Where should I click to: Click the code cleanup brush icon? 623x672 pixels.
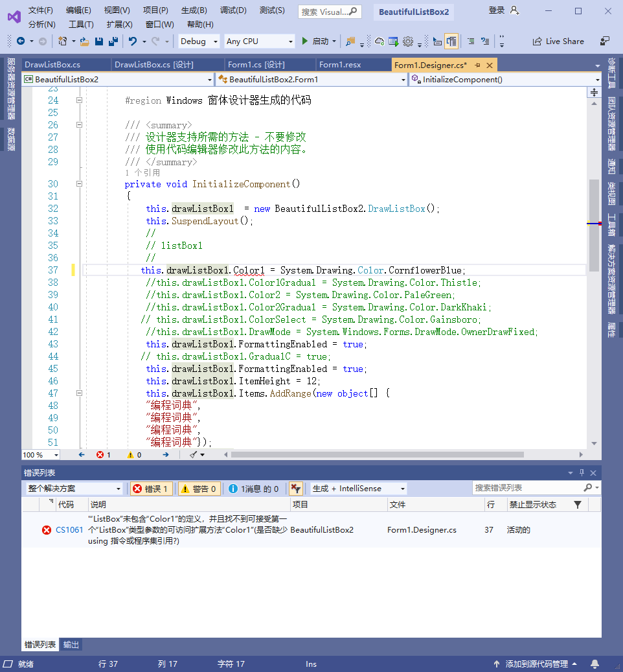click(x=194, y=455)
